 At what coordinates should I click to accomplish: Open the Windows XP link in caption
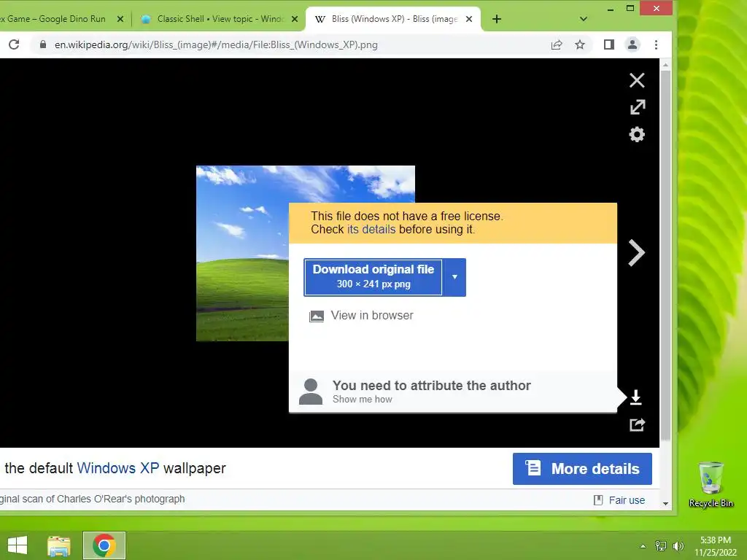117,468
